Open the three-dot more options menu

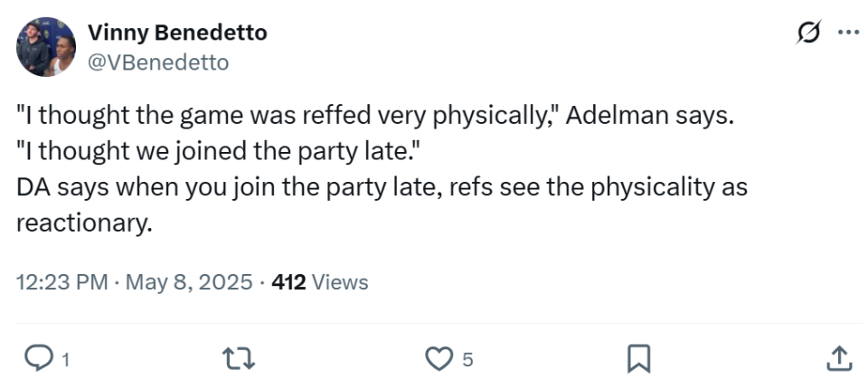[x=848, y=33]
